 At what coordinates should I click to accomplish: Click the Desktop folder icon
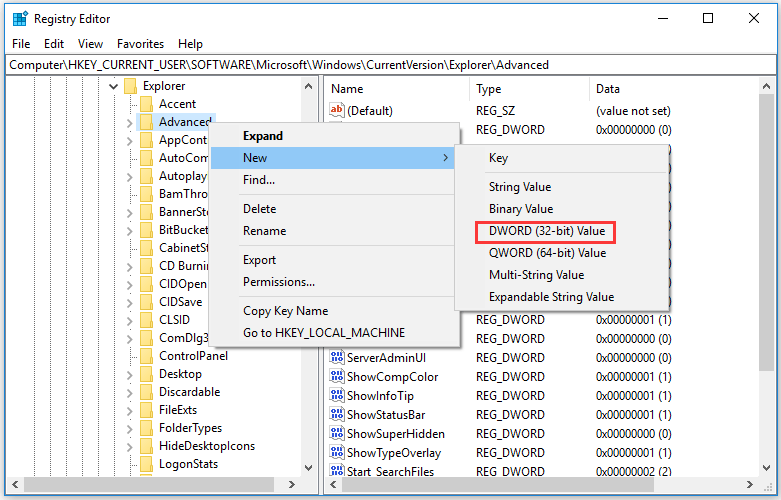coord(146,374)
